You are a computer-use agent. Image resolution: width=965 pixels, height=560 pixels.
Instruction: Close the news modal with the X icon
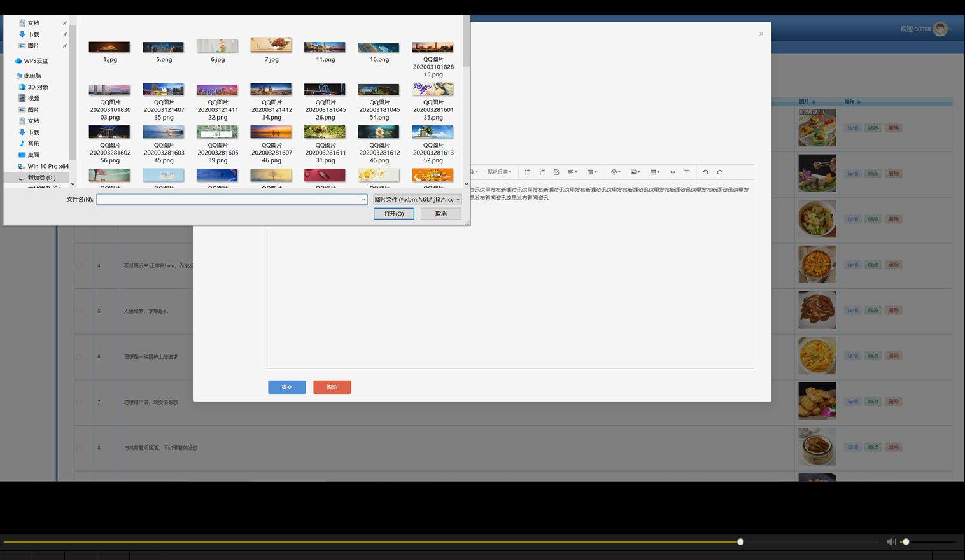[x=761, y=34]
